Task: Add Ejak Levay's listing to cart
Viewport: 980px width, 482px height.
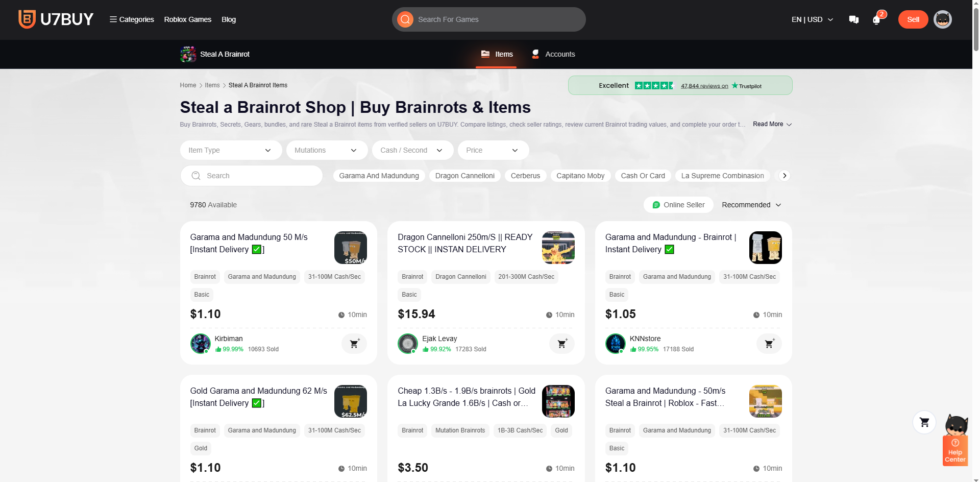Action: click(x=562, y=344)
